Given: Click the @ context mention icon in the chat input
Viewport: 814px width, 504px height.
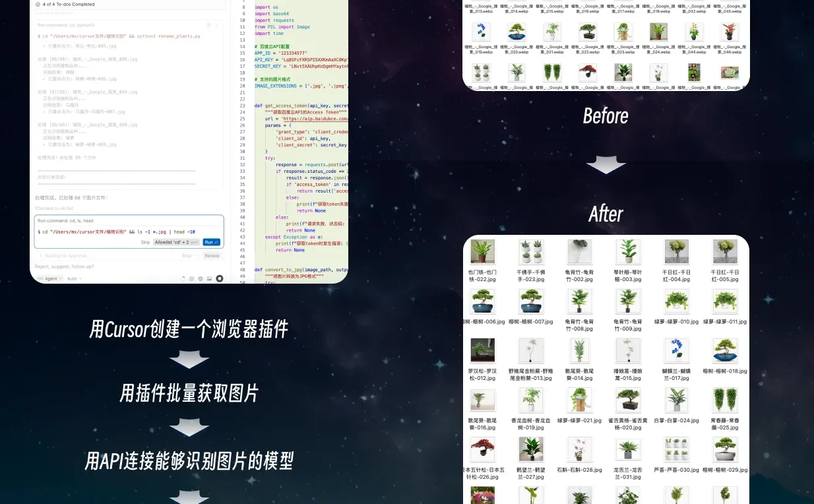Looking at the screenshot, I should coord(193,278).
